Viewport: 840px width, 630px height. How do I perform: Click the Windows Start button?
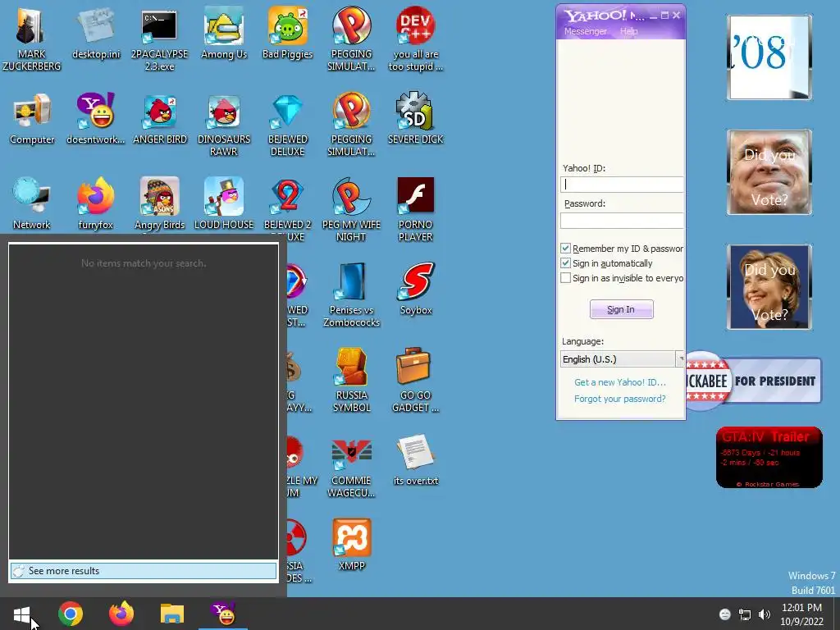point(21,614)
